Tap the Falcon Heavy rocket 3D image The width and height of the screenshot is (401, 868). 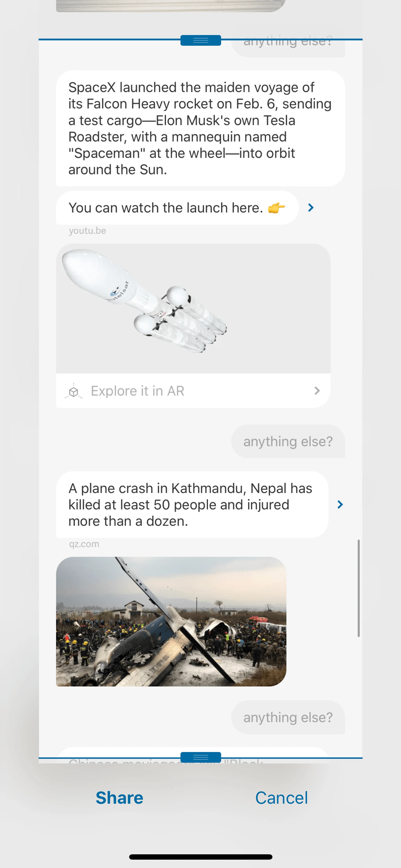point(193,308)
